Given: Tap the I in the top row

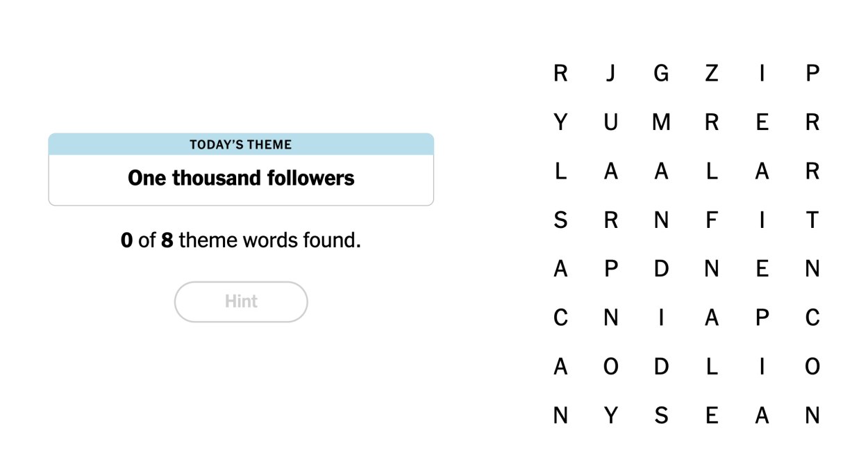Looking at the screenshot, I should point(762,73).
